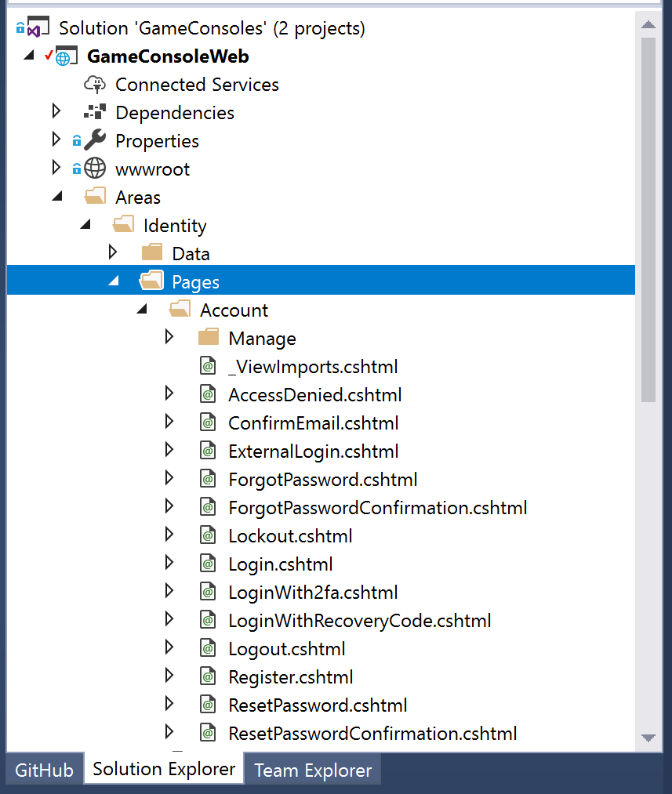Select the ResetPassword.cshtml file name
Screen dimensions: 672x794
coord(318,706)
